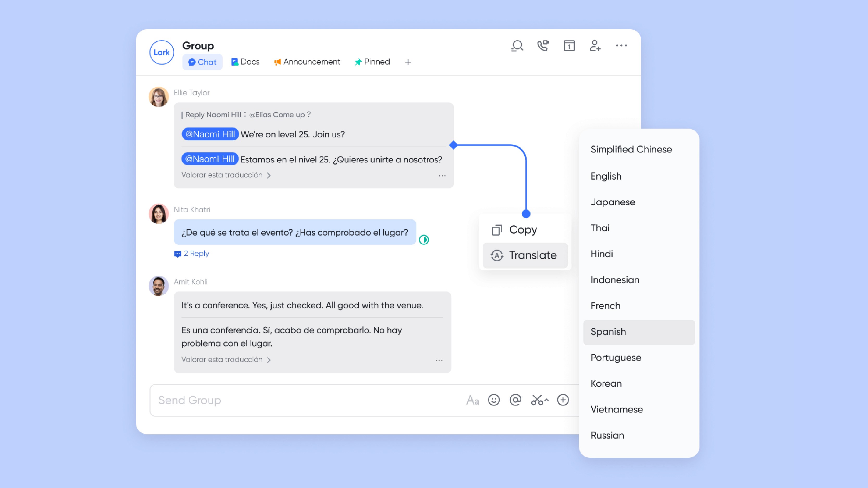Toggle text formatting with the Aa icon
Image resolution: width=868 pixels, height=488 pixels.
click(472, 400)
